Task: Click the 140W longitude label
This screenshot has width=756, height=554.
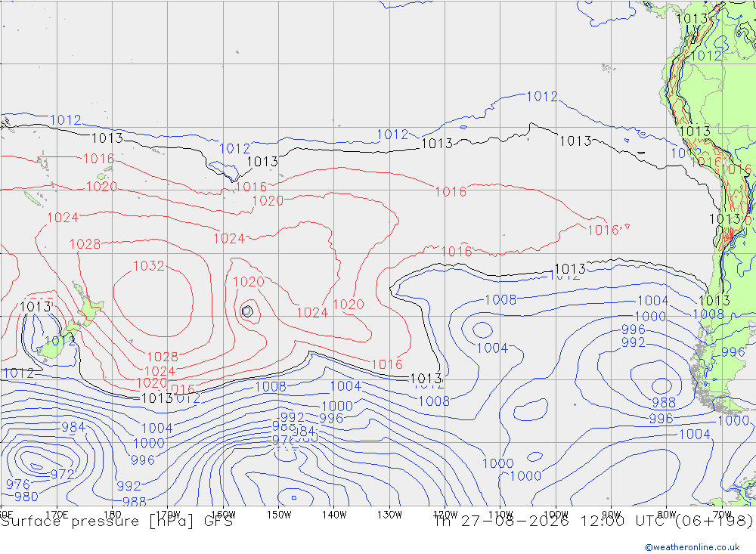Action: (x=334, y=515)
